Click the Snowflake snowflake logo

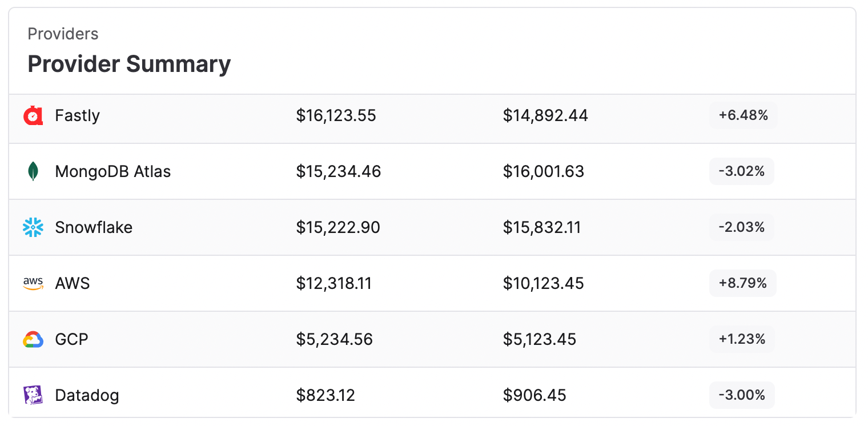(33, 227)
